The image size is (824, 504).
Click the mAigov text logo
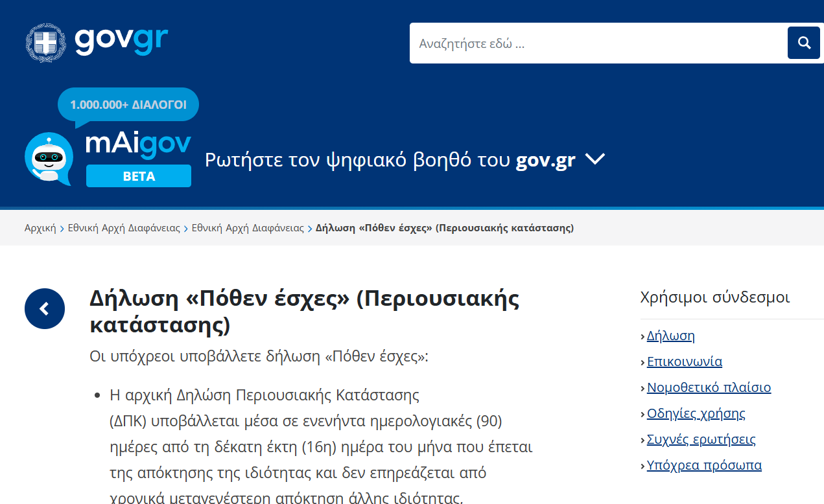138,143
